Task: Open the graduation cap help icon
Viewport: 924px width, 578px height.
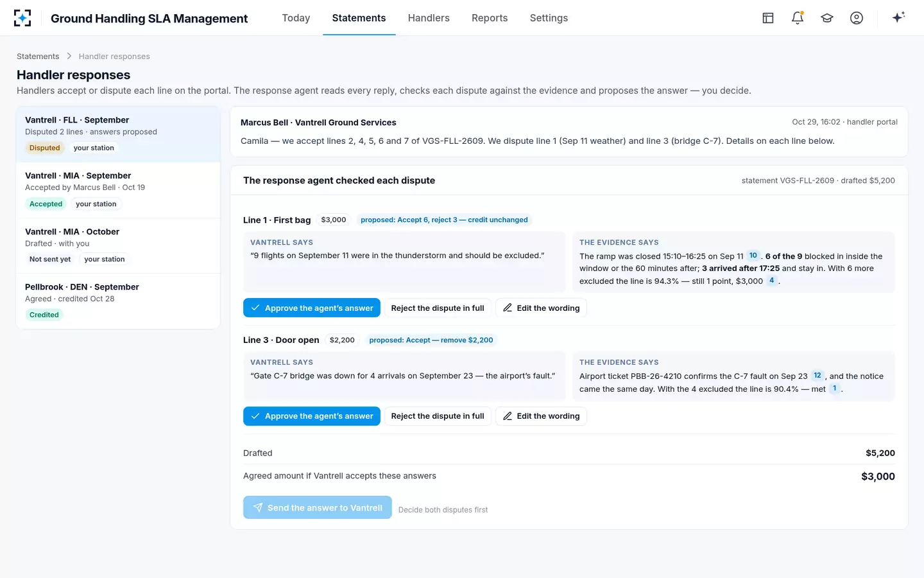Action: tap(827, 18)
